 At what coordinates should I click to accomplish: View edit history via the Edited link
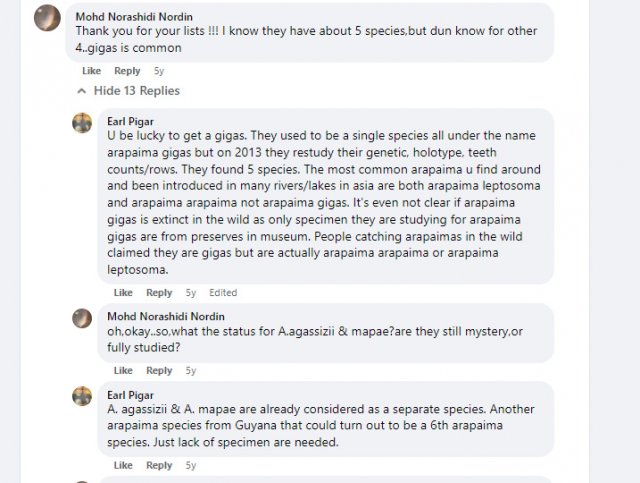pos(223,293)
